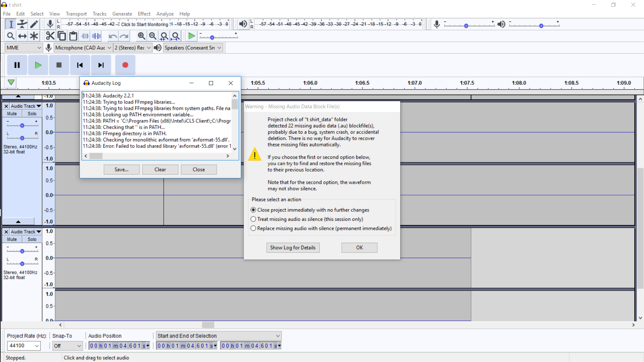Toggle timeline pinned play head triangle
Viewport: 644px width, 362px height.
[11, 82]
